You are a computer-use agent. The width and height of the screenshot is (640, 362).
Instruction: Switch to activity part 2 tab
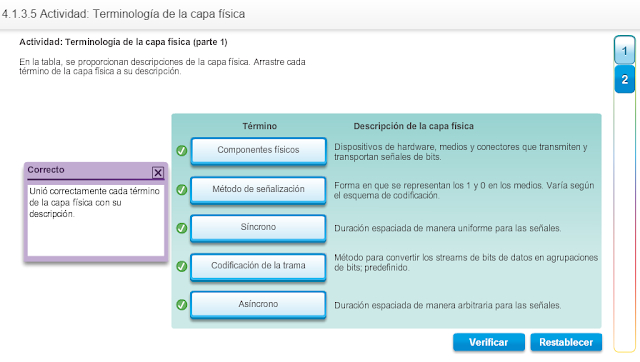click(x=624, y=79)
